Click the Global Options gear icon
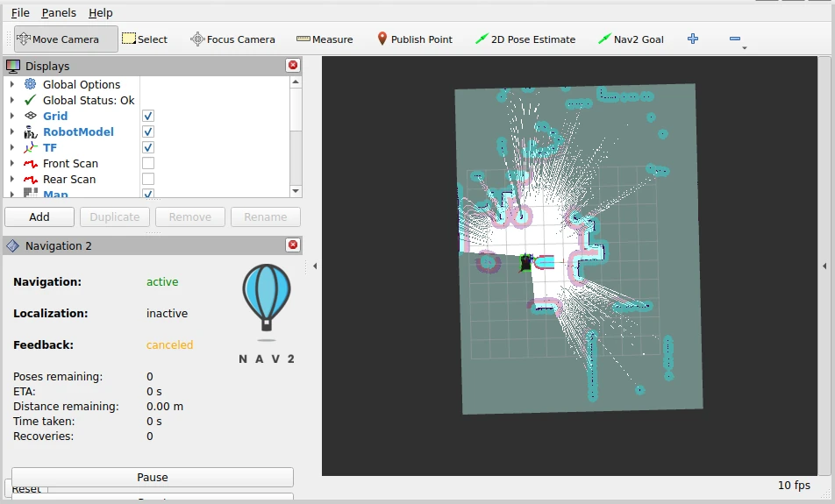Image resolution: width=835 pixels, height=504 pixels. tap(31, 84)
